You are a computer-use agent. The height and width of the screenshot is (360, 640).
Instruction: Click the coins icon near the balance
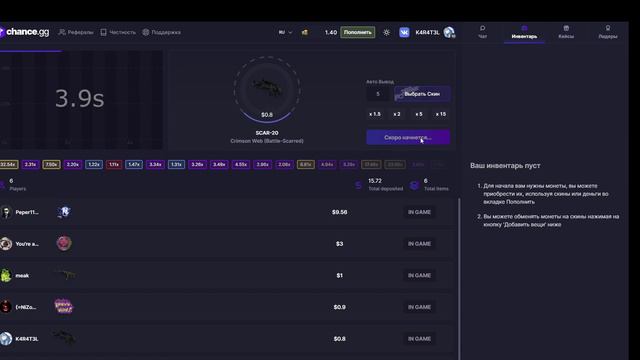(305, 32)
